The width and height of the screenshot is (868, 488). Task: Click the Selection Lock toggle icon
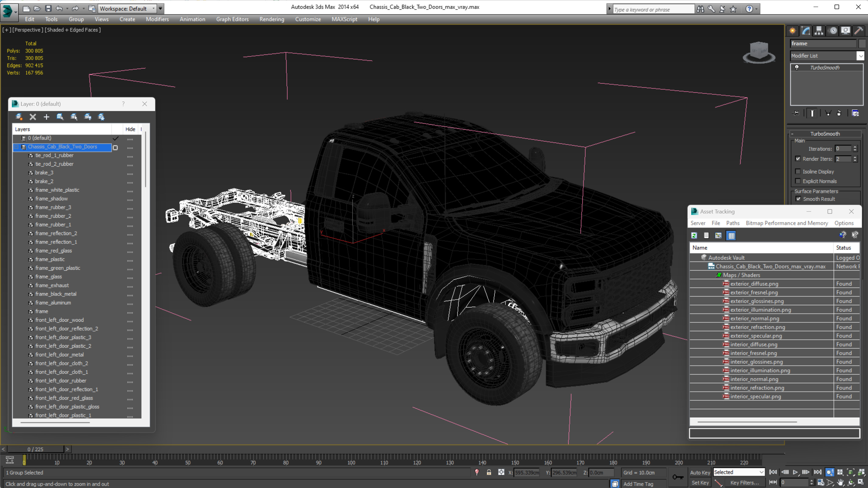coord(489,472)
